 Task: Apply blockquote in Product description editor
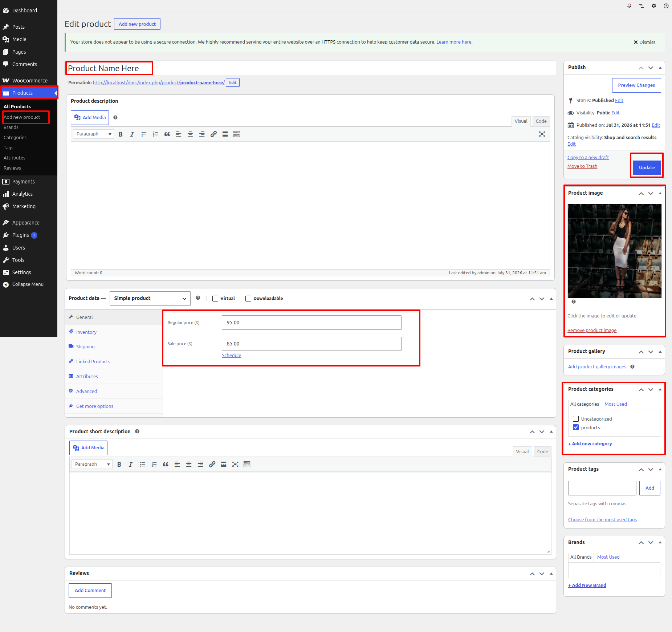pos(167,134)
